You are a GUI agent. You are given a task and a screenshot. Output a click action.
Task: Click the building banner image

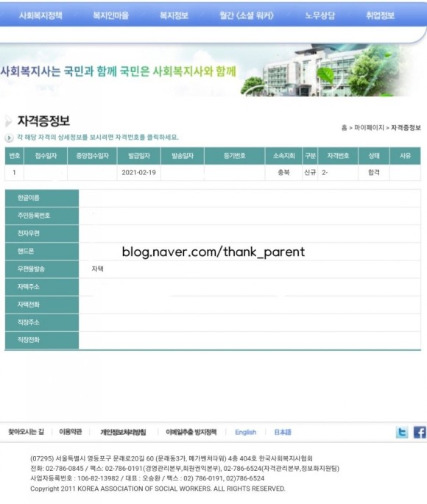point(325,70)
